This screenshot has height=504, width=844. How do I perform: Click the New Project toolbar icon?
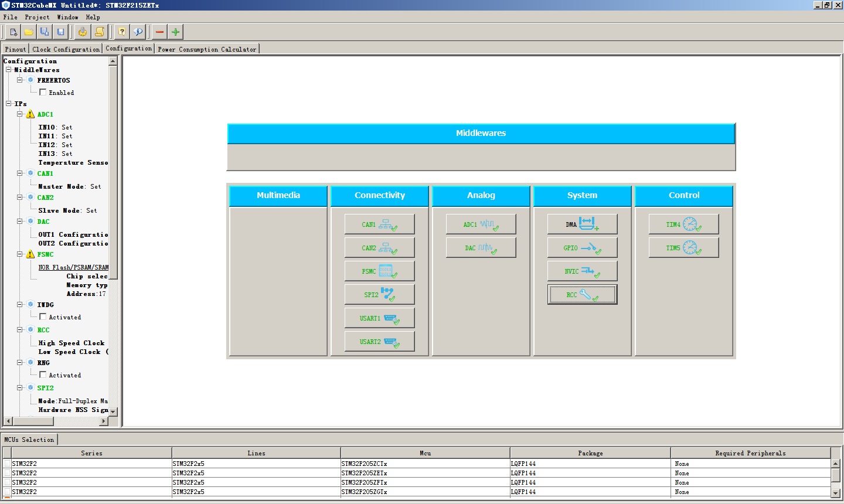coord(13,32)
